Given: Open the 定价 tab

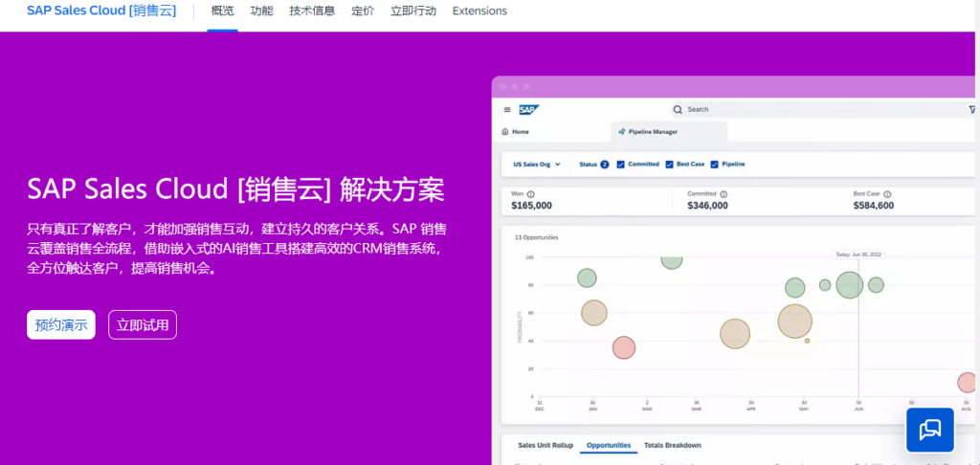Looking at the screenshot, I should coord(363,11).
